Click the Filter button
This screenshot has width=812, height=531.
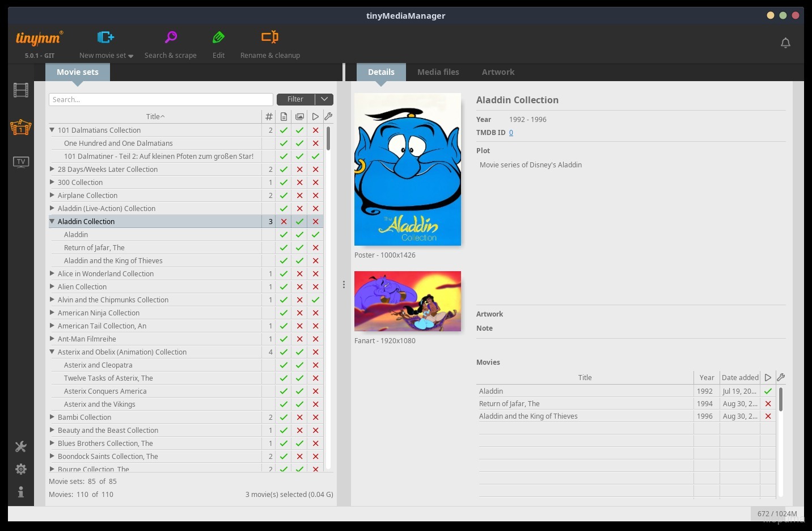click(x=295, y=99)
